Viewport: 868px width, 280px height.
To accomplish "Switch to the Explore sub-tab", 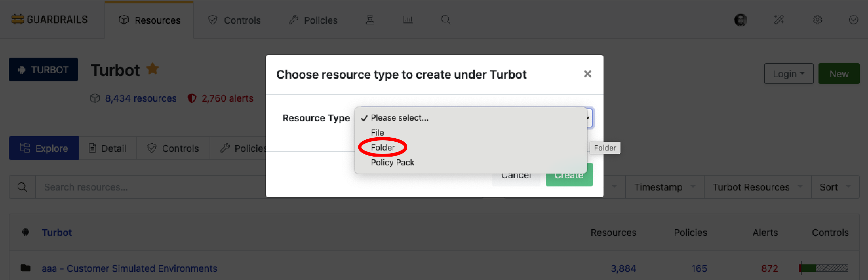I will click(x=44, y=148).
